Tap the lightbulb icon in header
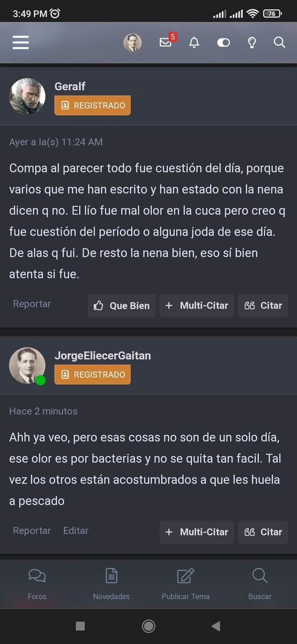 [252, 42]
